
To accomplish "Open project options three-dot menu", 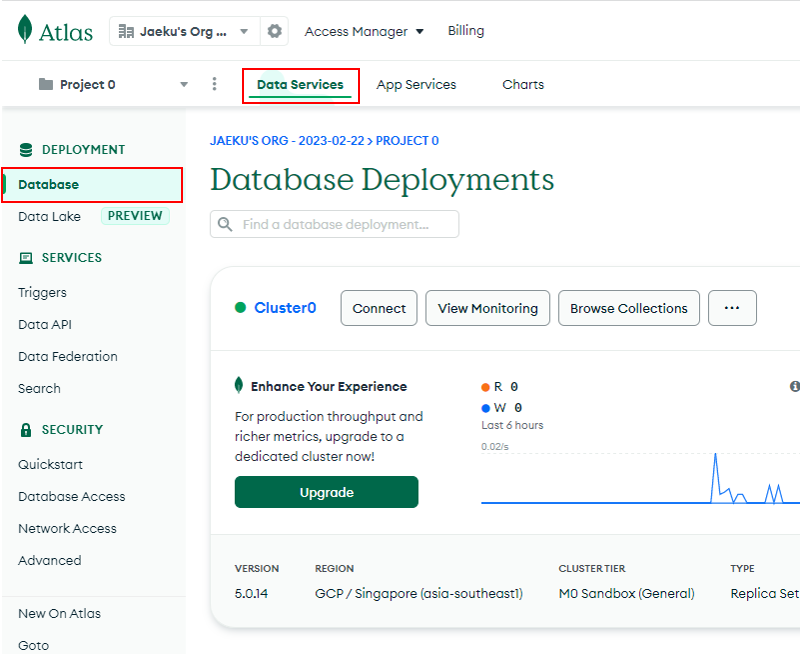I will coord(214,84).
